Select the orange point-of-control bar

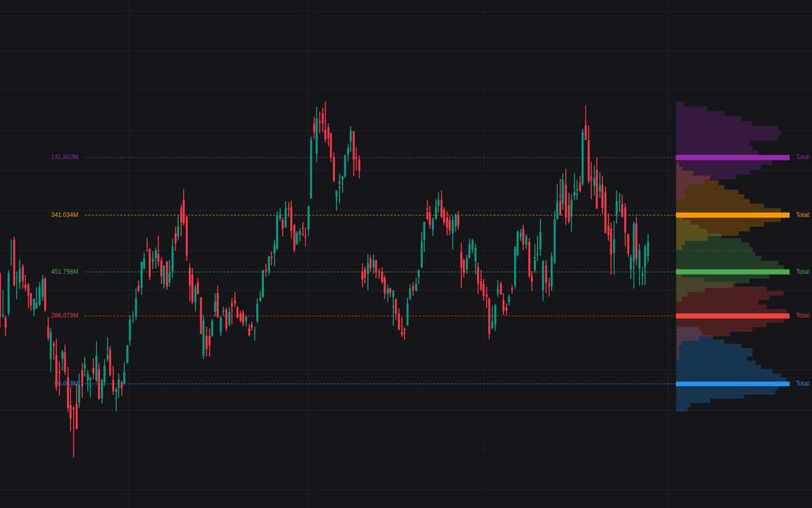coord(733,215)
